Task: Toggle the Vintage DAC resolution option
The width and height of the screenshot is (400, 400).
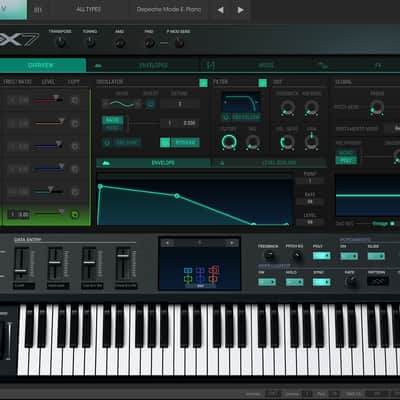Action: coord(383,224)
